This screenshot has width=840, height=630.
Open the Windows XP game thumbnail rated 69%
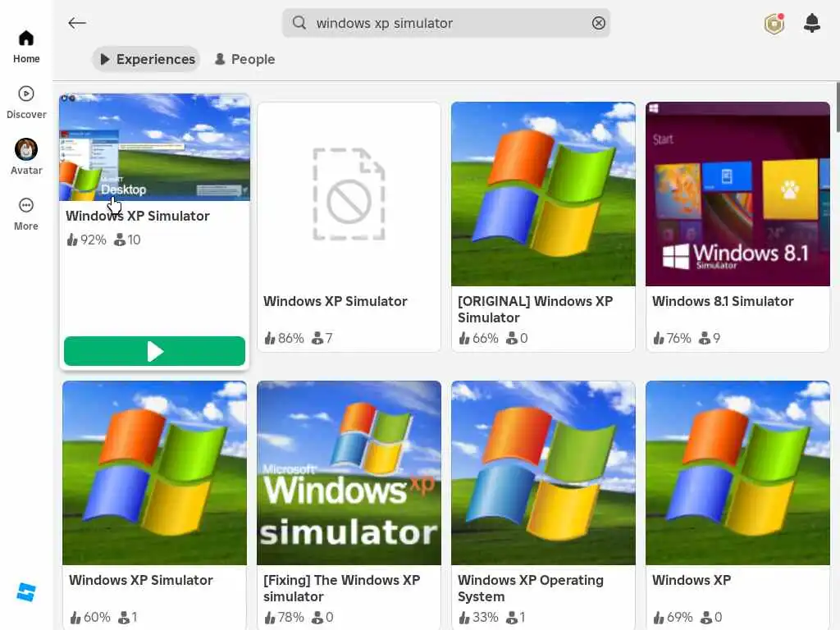737,473
